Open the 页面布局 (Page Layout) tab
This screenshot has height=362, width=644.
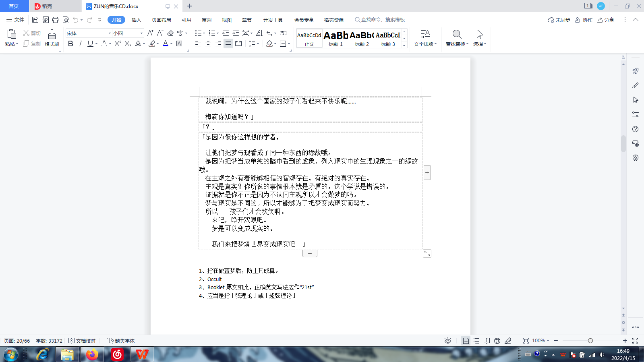point(161,20)
